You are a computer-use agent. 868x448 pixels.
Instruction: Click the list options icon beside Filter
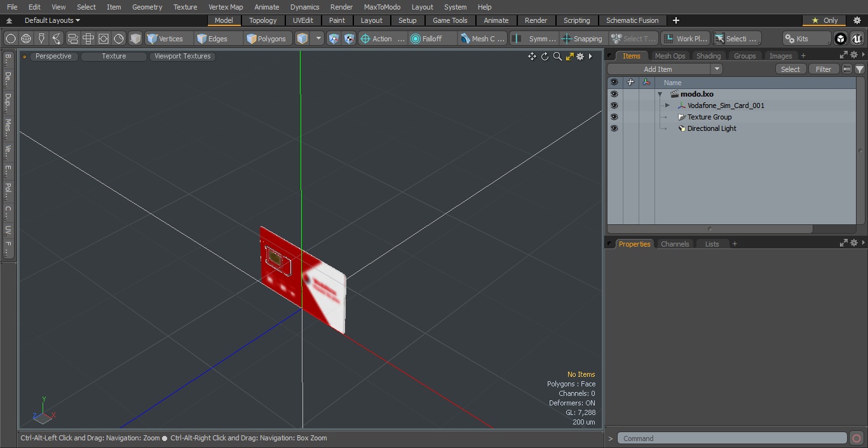[847, 69]
